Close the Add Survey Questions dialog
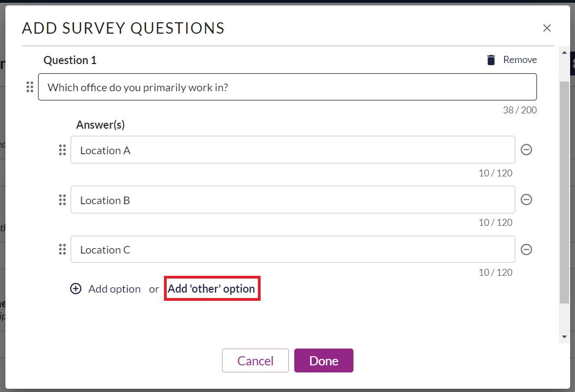575x392 pixels. click(x=547, y=28)
